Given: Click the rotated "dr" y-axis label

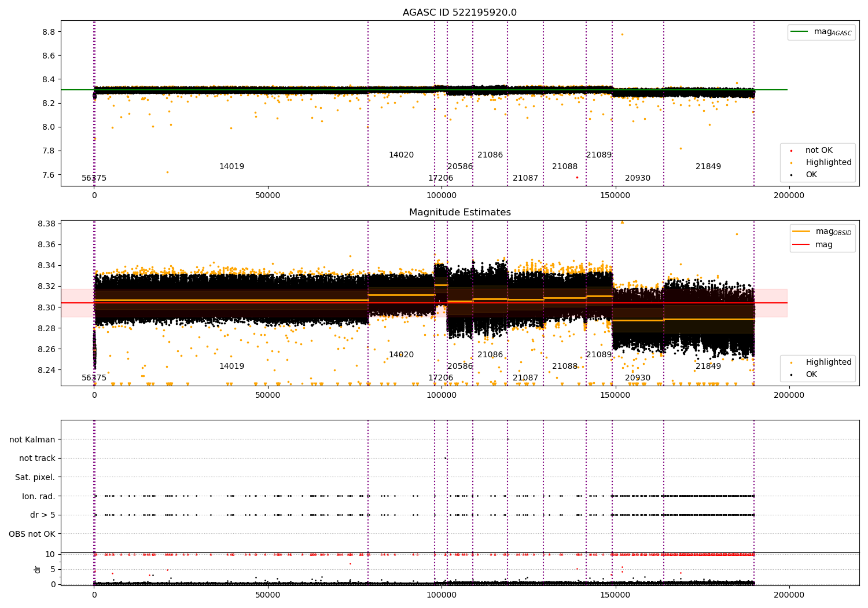Looking at the screenshot, I should coord(38,569).
